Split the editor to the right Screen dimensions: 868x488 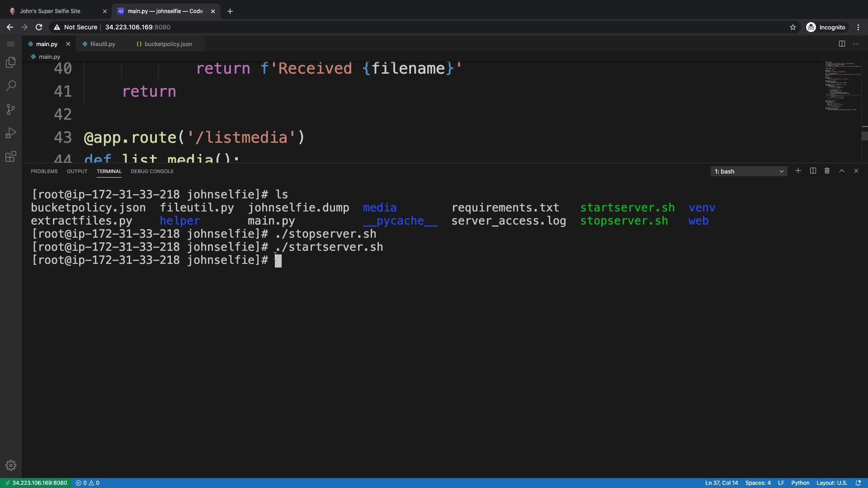(842, 44)
